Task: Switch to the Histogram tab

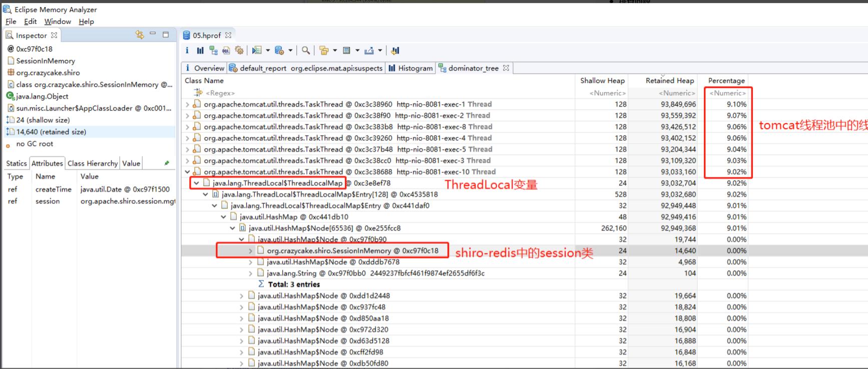Action: pos(410,68)
